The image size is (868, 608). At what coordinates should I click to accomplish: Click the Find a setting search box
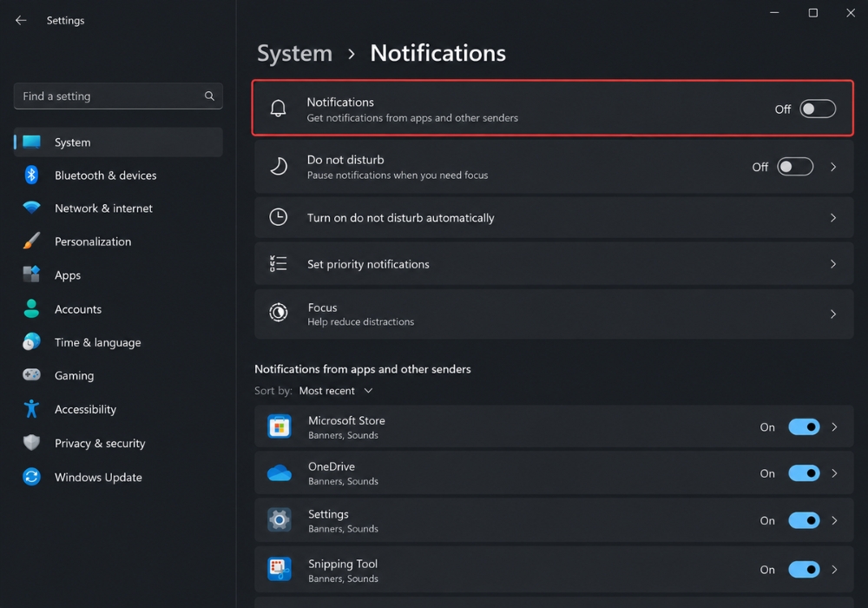click(118, 96)
